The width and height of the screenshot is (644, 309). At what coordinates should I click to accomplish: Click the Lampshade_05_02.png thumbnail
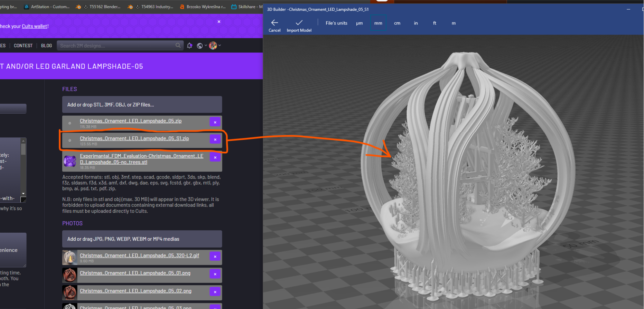[70, 293]
